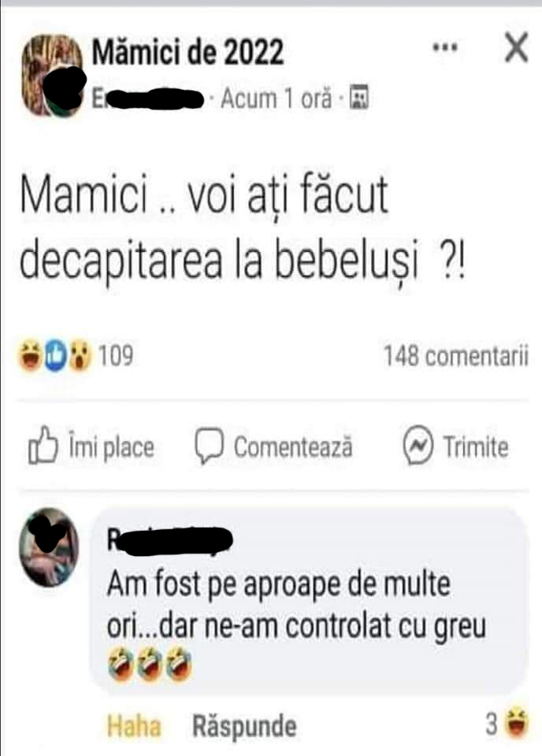Click the Îmi place label to like the post
This screenshot has height=756, width=542.
tap(111, 447)
